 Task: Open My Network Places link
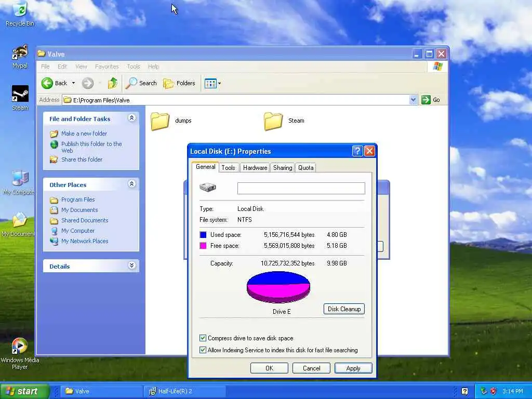point(85,241)
